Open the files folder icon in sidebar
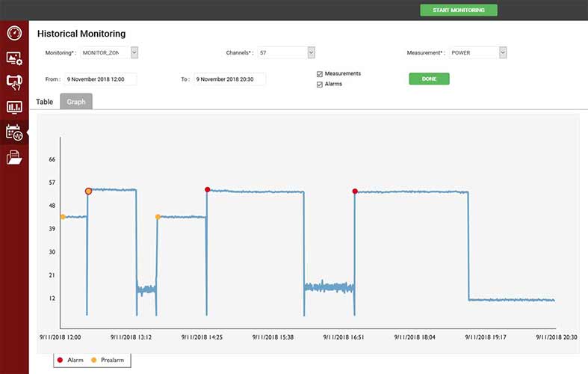588x374 pixels. click(x=14, y=157)
